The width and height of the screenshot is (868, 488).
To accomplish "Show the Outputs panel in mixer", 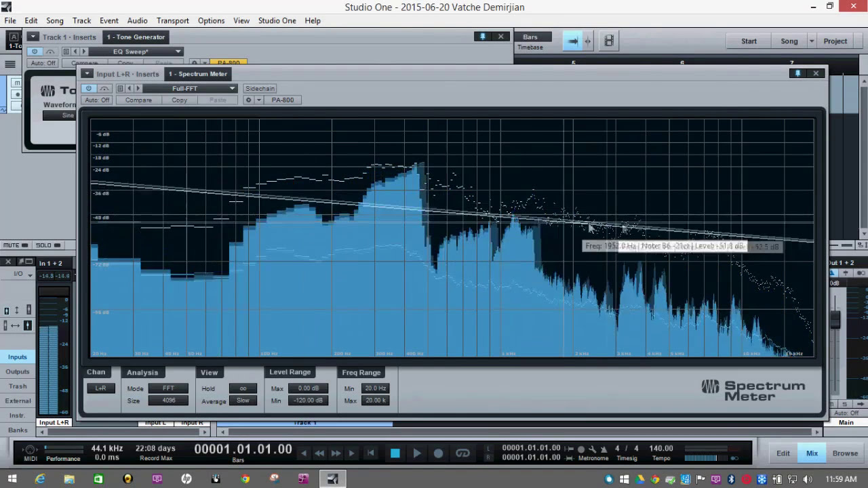I will (x=18, y=371).
